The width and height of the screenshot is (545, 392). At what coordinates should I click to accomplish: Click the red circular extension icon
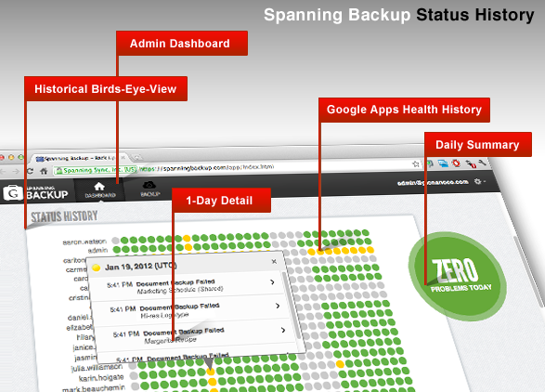(x=456, y=163)
